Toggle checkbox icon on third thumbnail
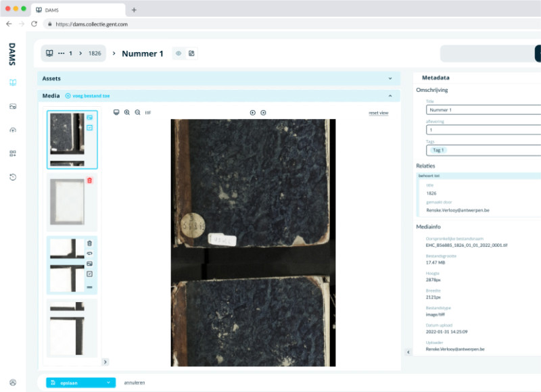The width and height of the screenshot is (541, 392). click(x=90, y=274)
